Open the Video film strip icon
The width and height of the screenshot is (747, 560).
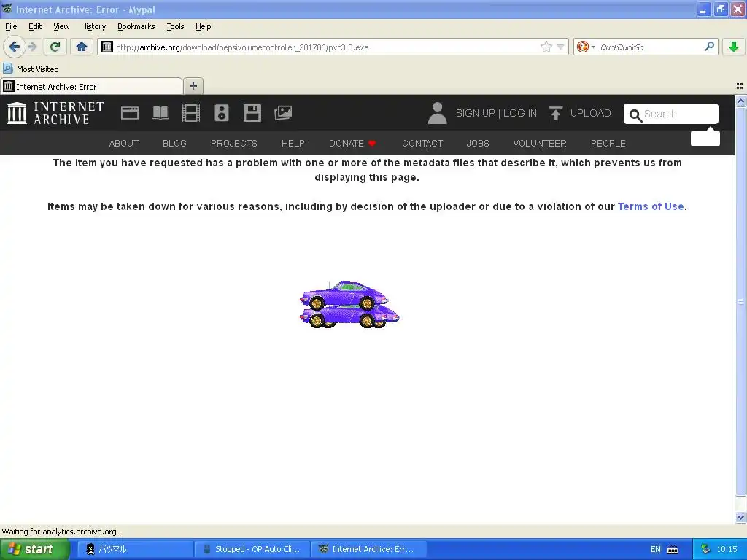[191, 113]
